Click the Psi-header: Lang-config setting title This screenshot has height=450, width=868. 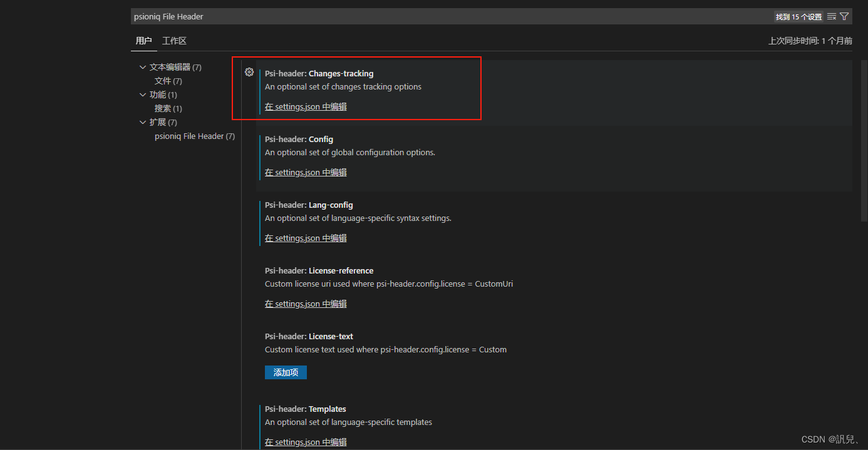click(309, 205)
